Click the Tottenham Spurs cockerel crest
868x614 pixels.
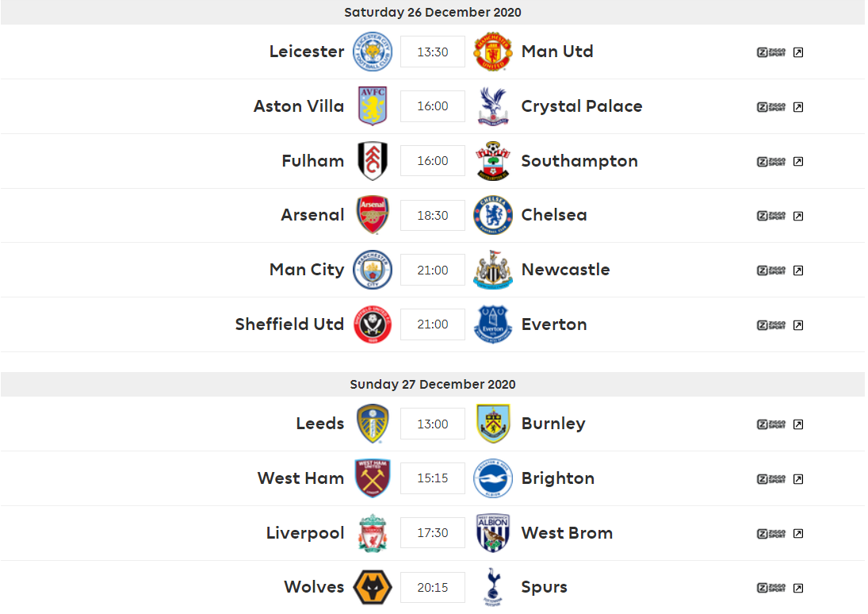[493, 587]
